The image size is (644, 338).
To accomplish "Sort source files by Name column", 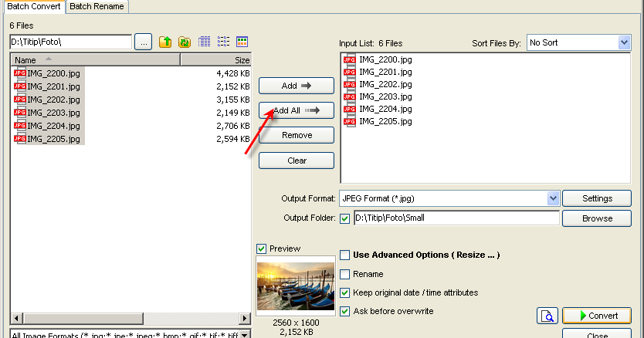I will 95,60.
